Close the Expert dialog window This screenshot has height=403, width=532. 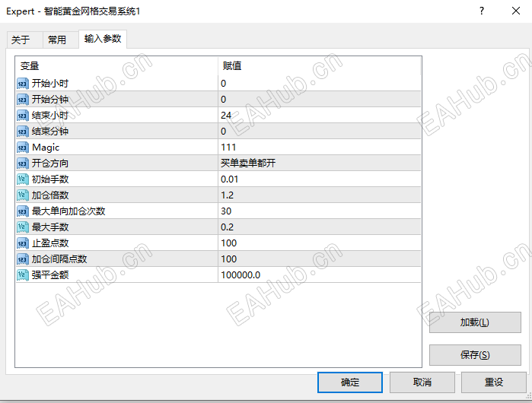516,11
